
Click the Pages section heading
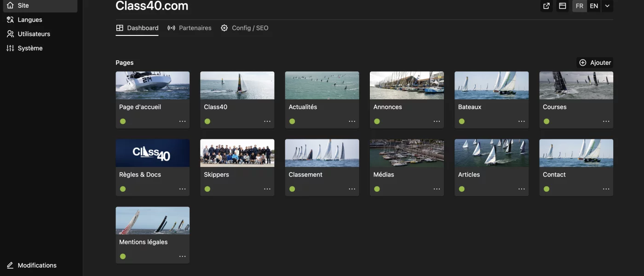[125, 63]
